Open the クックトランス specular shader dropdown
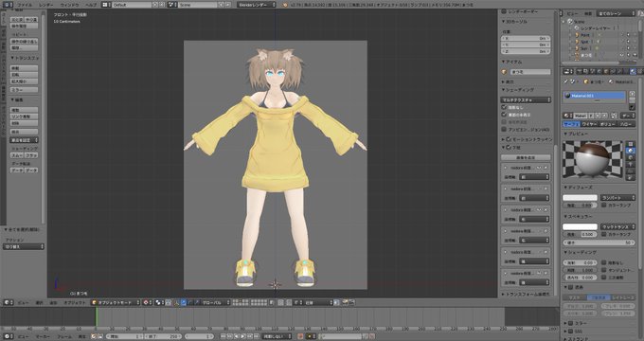The image size is (644, 341). coord(617,226)
